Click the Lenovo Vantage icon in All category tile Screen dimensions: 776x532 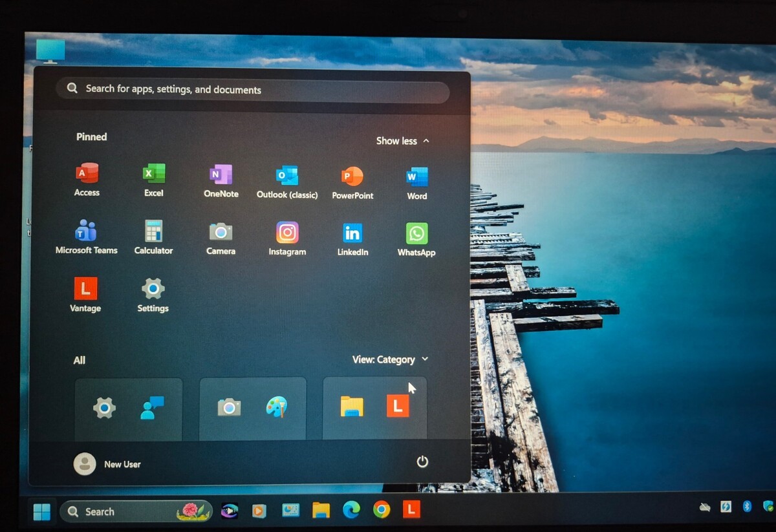coord(398,405)
